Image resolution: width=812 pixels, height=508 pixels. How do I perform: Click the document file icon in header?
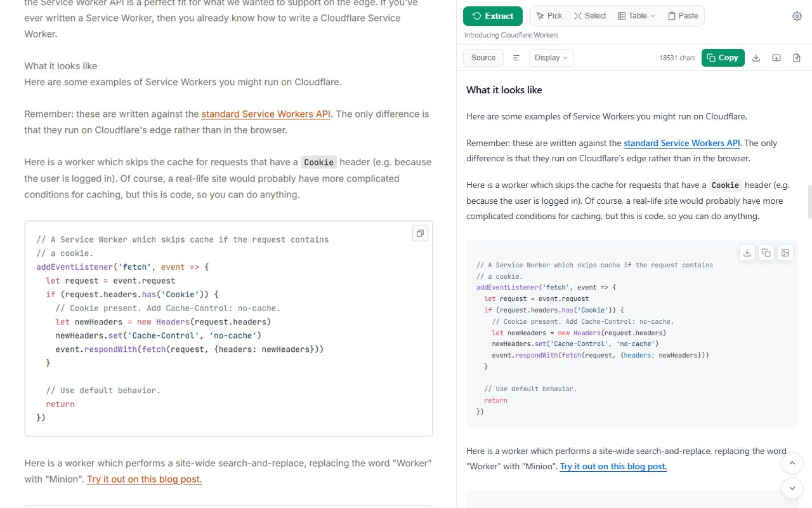[797, 58]
